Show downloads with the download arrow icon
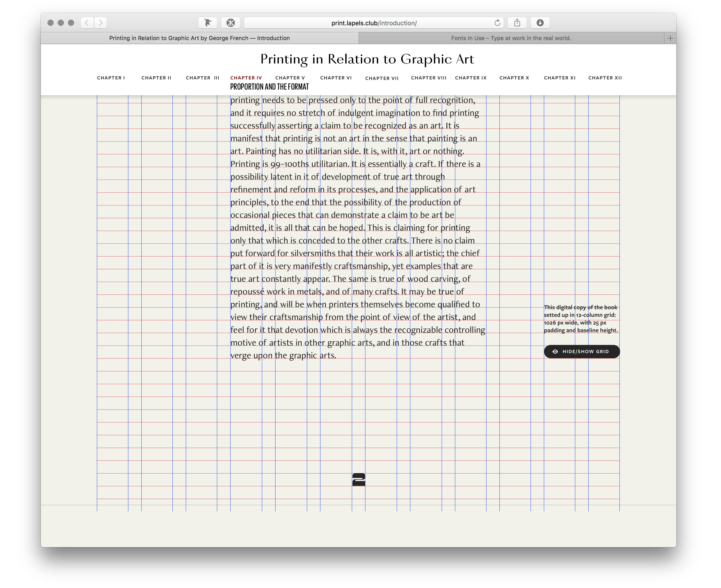 coord(540,23)
